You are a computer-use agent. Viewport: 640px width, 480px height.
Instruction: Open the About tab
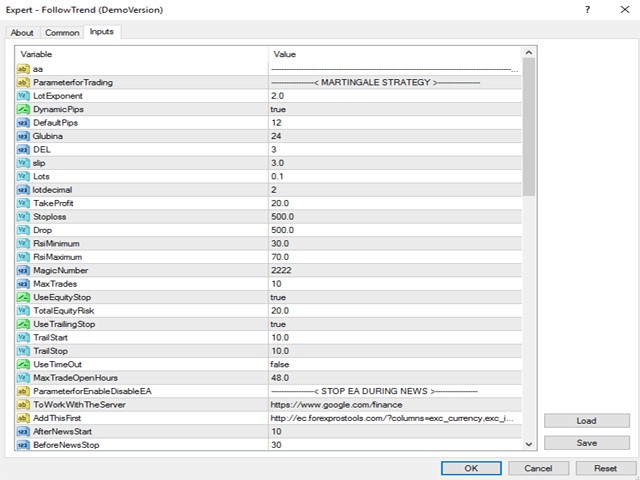click(22, 33)
